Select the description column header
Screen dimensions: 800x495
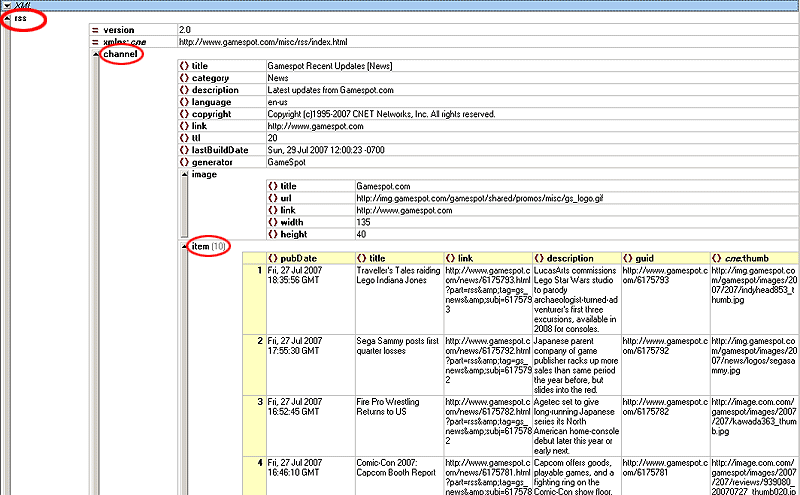(577, 258)
